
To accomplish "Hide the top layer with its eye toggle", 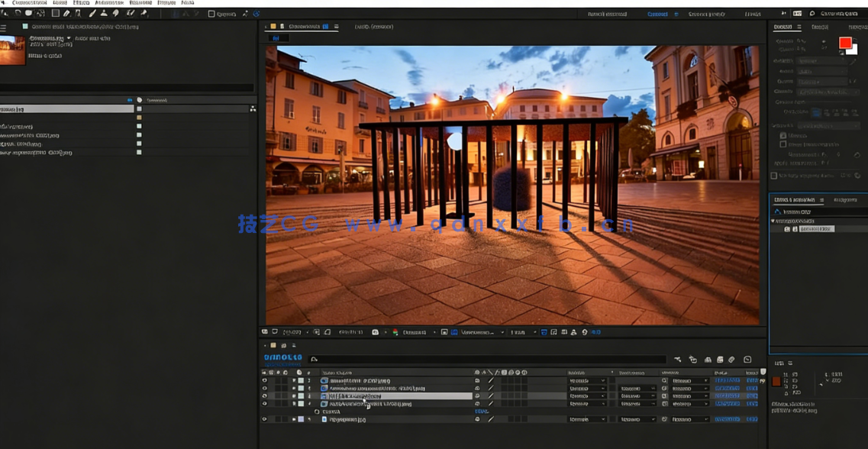I will click(x=265, y=380).
